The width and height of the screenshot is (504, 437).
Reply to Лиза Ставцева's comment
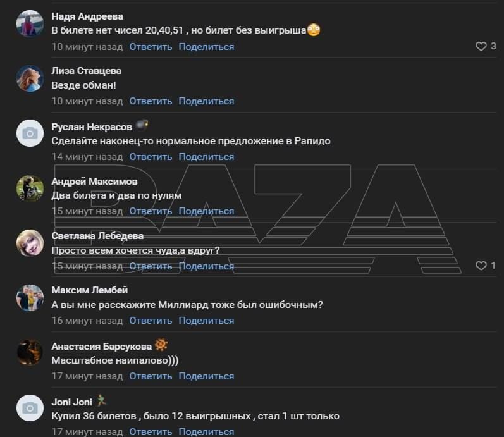[151, 101]
